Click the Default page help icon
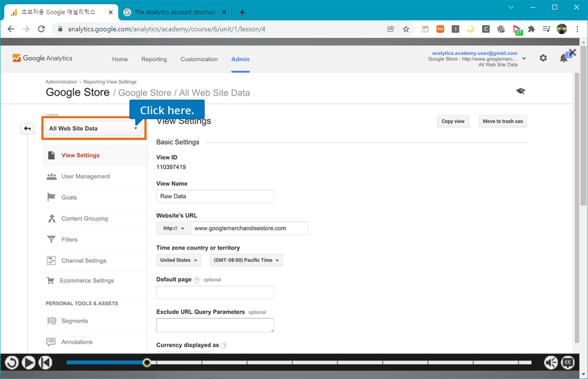This screenshot has height=379, width=588. click(x=197, y=280)
